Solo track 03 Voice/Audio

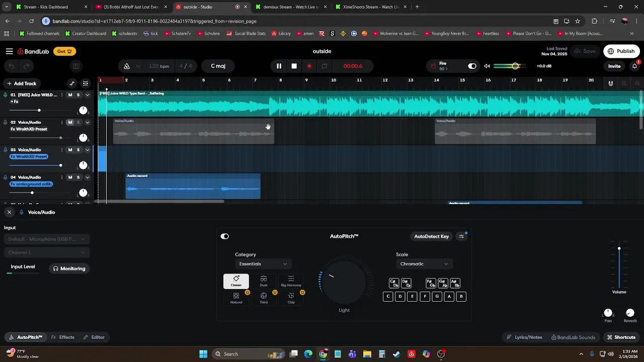[x=78, y=150]
